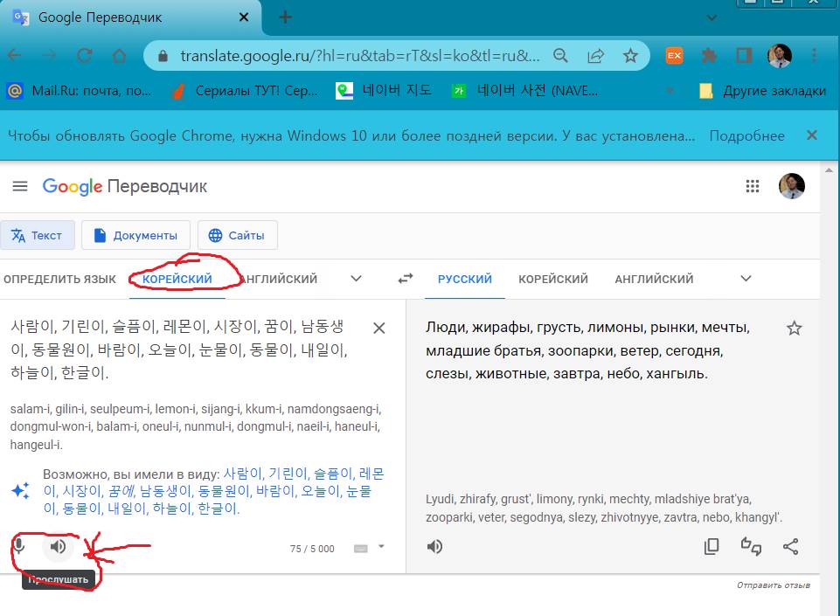Open the Google apps grid
Image resolution: width=840 pixels, height=616 pixels.
(x=753, y=186)
